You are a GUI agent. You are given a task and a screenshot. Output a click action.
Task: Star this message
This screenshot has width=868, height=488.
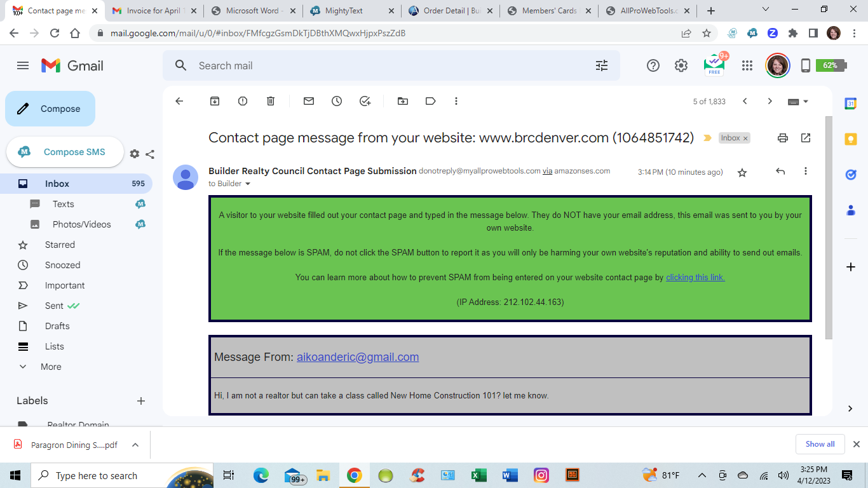pos(742,172)
